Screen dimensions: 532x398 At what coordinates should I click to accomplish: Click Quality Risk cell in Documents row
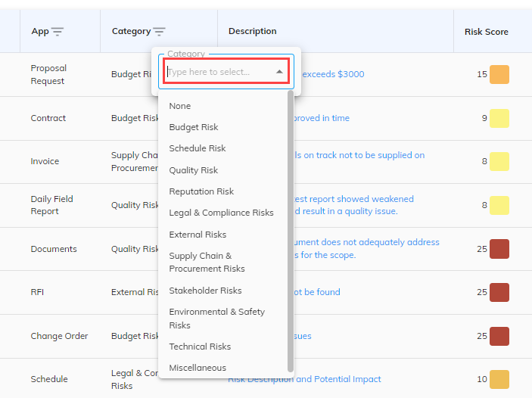click(x=135, y=249)
